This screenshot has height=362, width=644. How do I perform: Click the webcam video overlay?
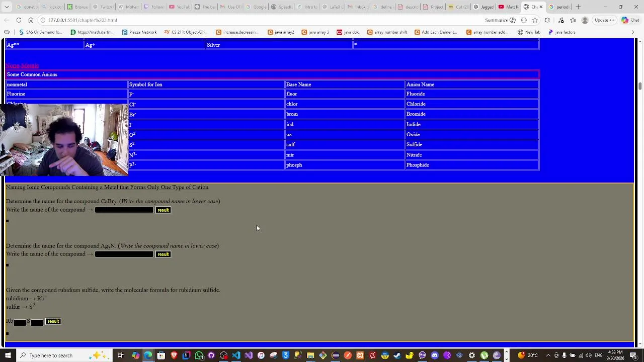click(64, 140)
